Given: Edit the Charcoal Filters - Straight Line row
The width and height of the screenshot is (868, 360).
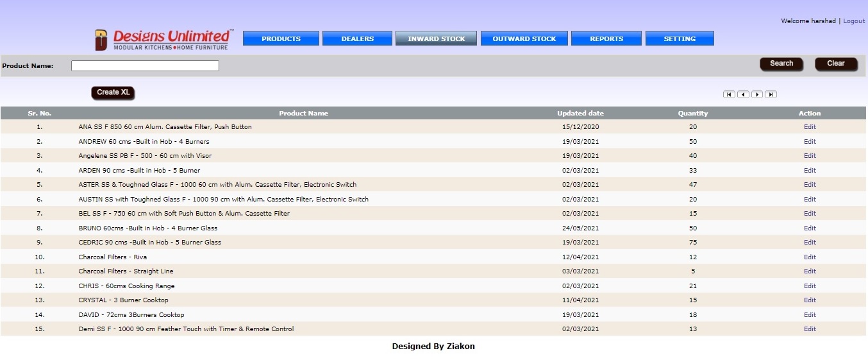Looking at the screenshot, I should coord(810,271).
